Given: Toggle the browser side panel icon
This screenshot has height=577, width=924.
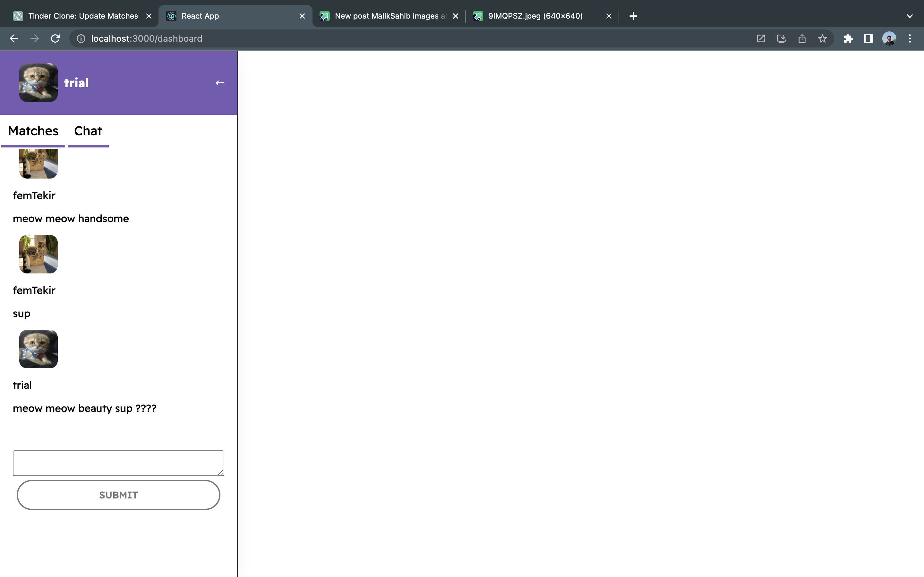Looking at the screenshot, I should pyautogui.click(x=868, y=38).
